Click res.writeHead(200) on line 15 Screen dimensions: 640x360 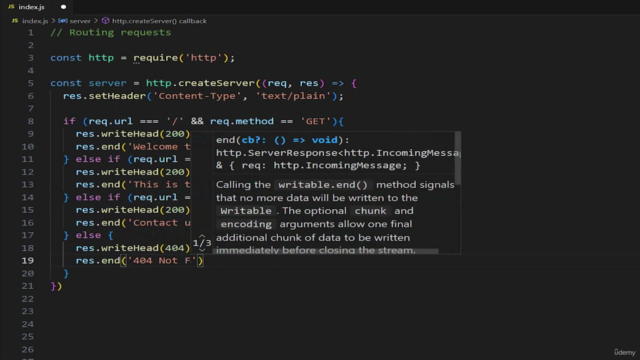(133, 210)
